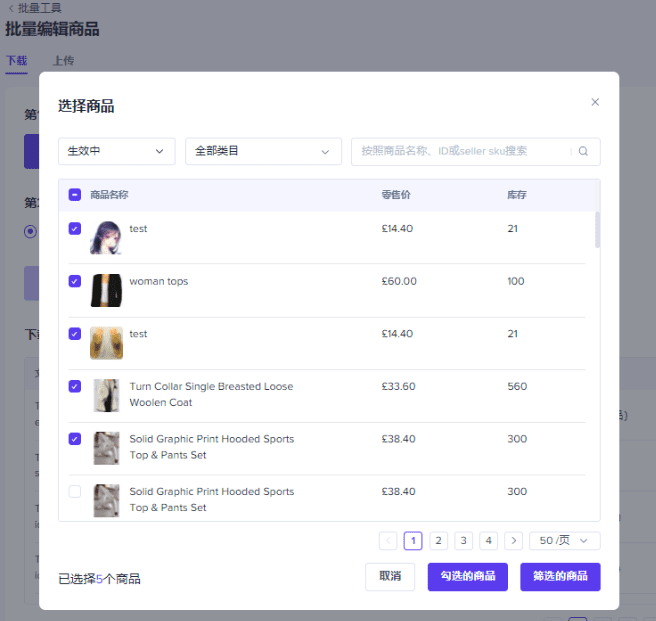The image size is (656, 621).
Task: Open the 50/页 page size dropdown
Action: [565, 541]
